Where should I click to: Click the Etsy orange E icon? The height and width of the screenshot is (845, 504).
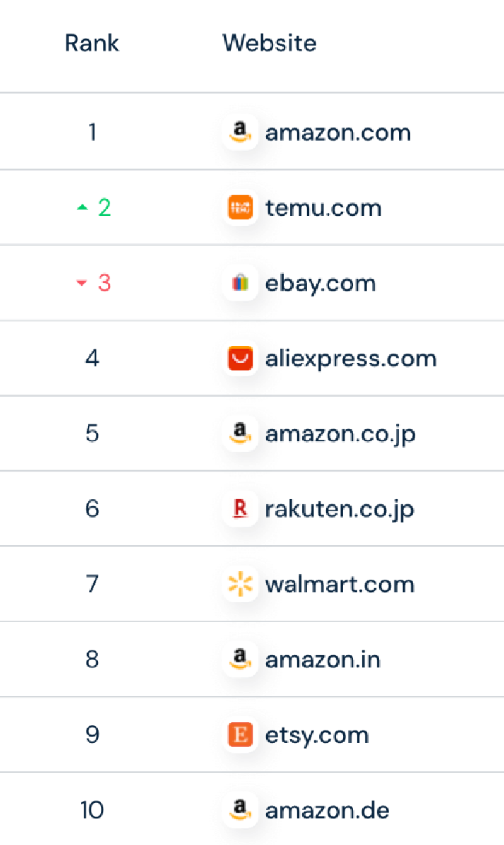240,735
